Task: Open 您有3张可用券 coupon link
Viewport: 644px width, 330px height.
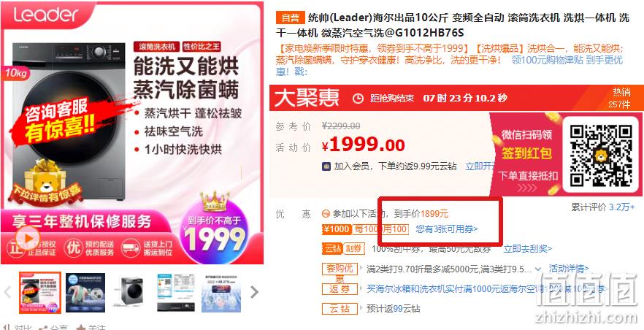Action: (x=447, y=229)
